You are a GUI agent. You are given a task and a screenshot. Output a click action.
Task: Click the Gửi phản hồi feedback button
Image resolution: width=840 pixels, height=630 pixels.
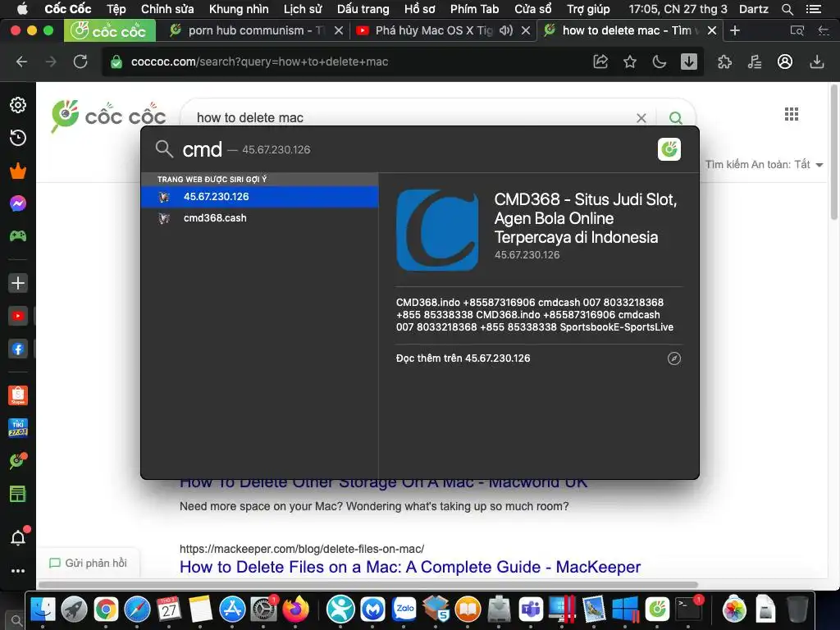(89, 563)
